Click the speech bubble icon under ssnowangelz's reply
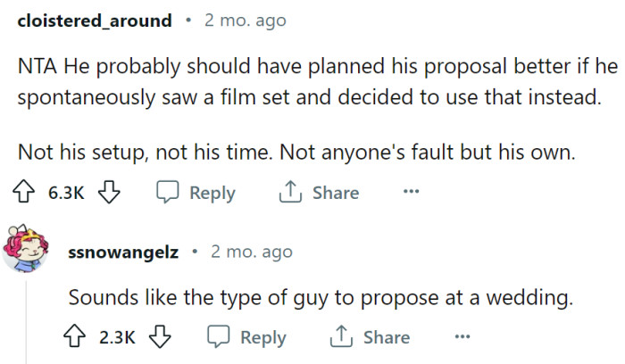The image size is (625, 364). coord(217,337)
